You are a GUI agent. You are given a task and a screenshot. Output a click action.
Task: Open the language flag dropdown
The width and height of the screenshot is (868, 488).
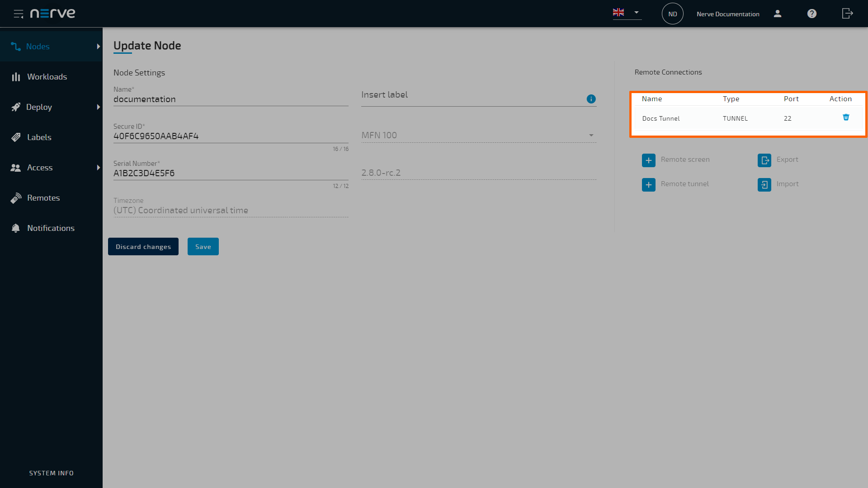627,13
